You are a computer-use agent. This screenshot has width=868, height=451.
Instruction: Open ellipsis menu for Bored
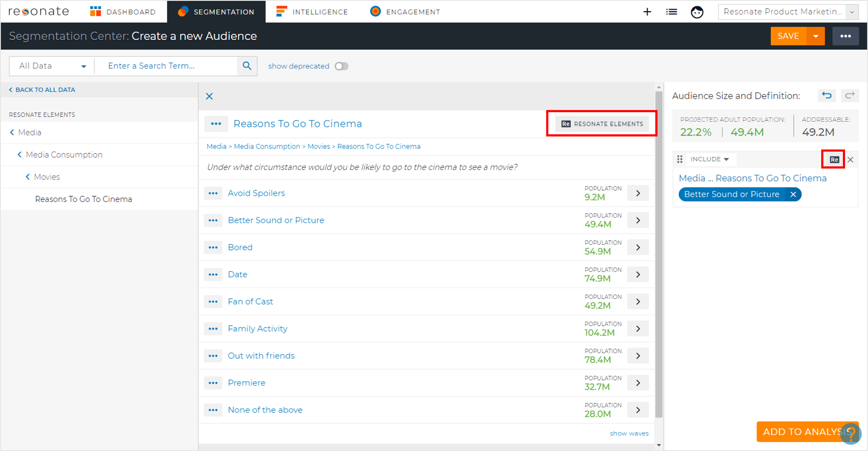[213, 247]
